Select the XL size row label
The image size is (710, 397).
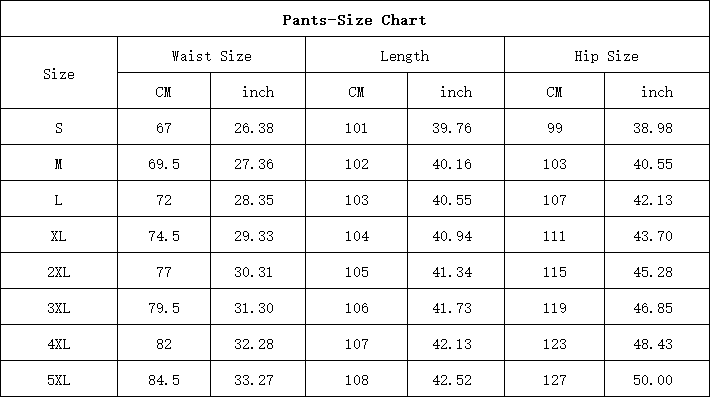click(59, 236)
